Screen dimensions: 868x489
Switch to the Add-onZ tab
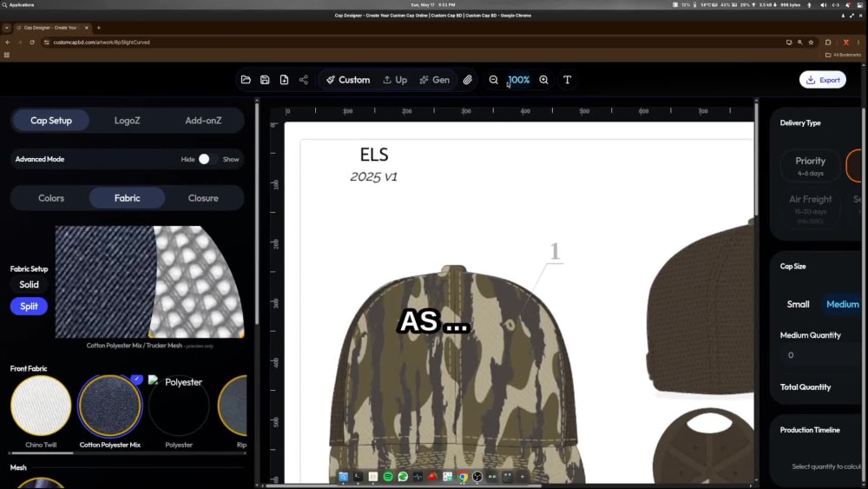[x=203, y=120]
